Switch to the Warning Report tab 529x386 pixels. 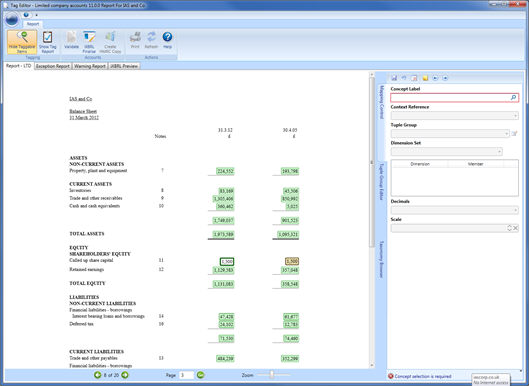[x=90, y=66]
